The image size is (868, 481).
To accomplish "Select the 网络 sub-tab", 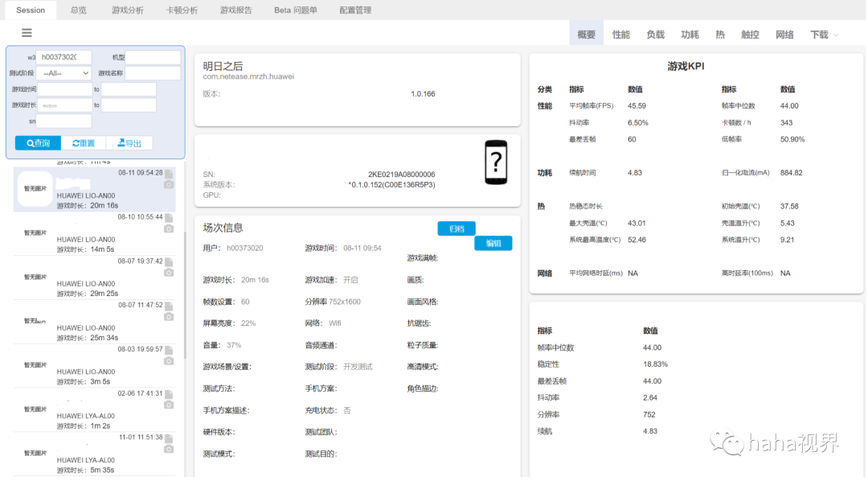I will tap(784, 35).
